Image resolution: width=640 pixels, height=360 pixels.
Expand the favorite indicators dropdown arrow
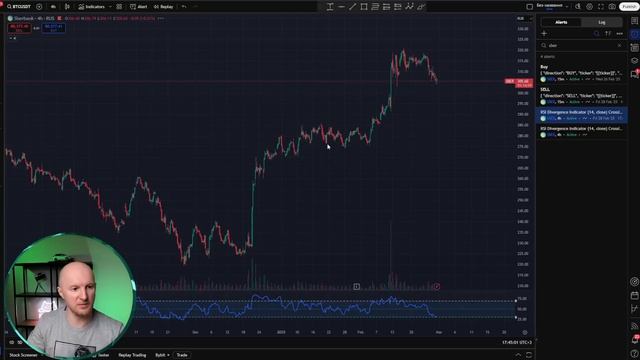pyautogui.click(x=110, y=7)
